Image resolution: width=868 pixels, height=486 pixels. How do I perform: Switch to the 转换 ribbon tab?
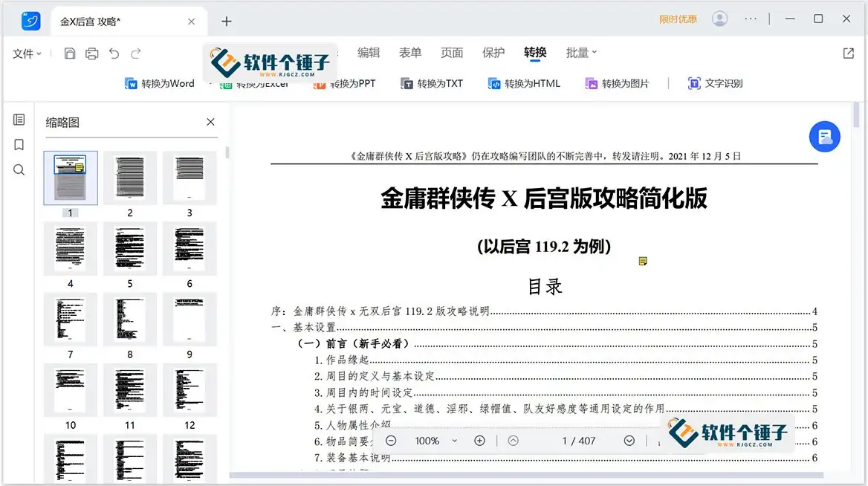(535, 52)
